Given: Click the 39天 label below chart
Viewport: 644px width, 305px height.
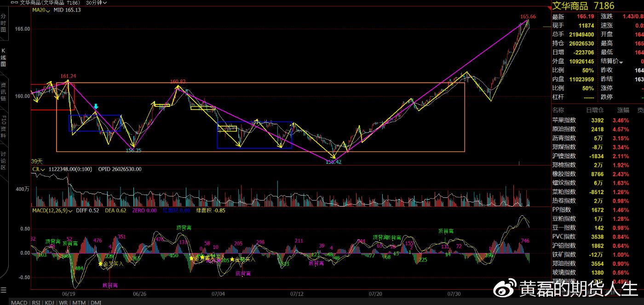Looking at the screenshot, I should pyautogui.click(x=36, y=161).
